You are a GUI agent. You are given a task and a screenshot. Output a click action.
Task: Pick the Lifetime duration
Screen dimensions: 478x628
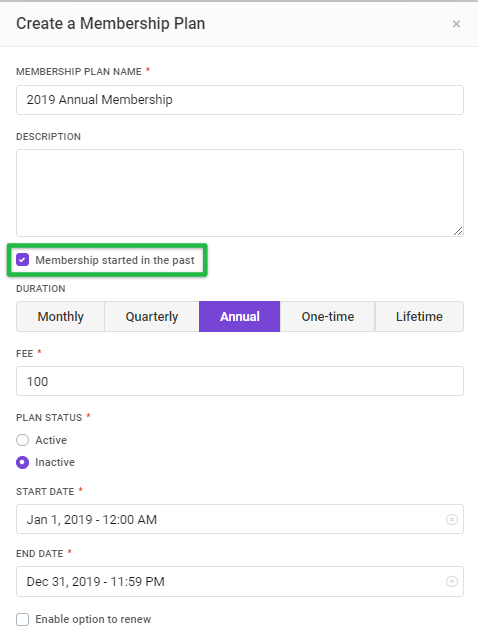(x=420, y=317)
